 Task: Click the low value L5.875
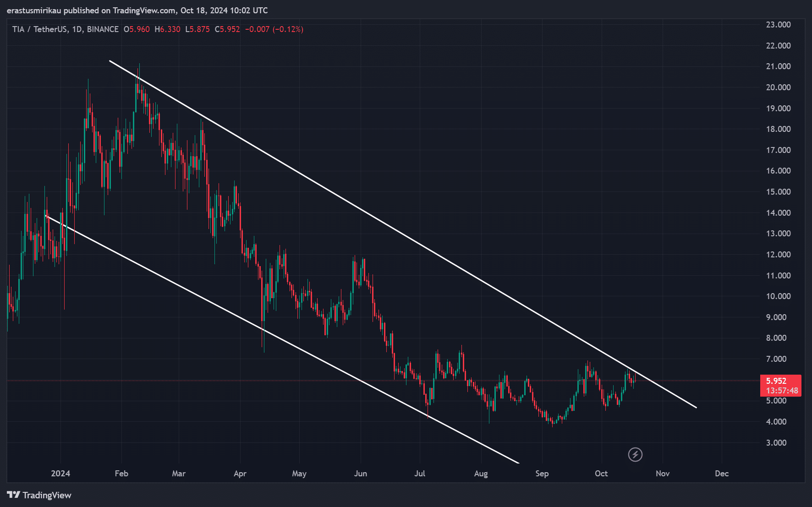(198, 29)
